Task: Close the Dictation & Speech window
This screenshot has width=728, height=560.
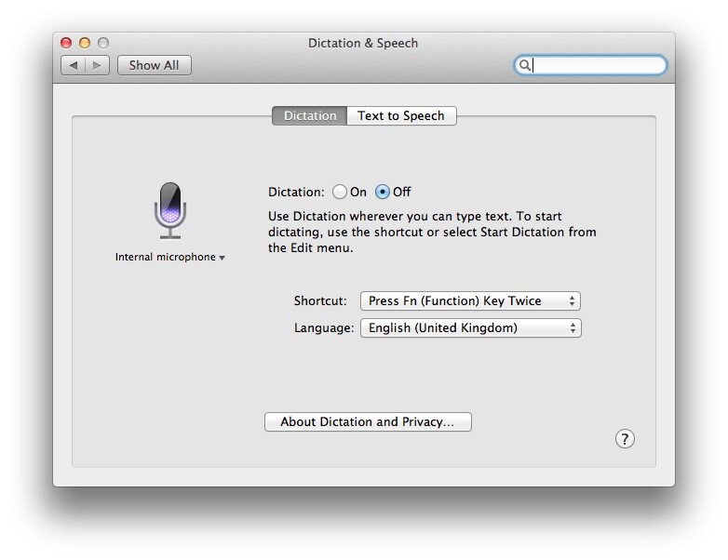Action: click(x=66, y=43)
